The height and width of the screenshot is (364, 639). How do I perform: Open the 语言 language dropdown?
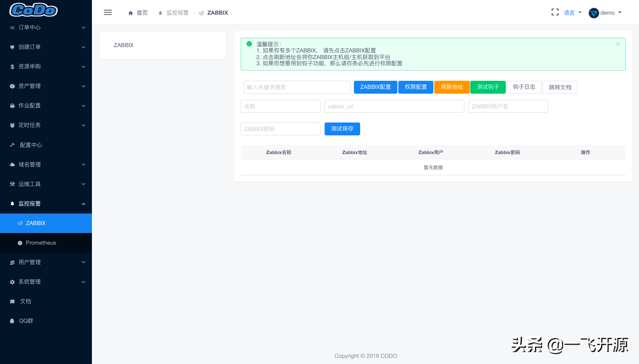click(573, 13)
